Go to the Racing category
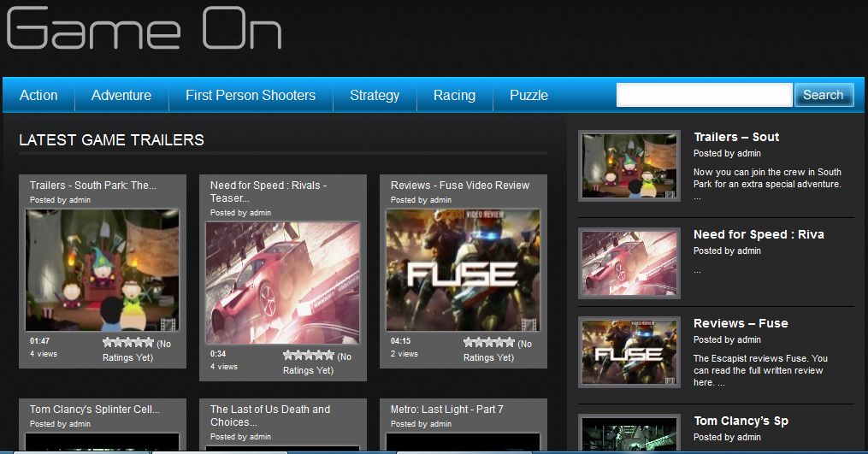 point(454,95)
